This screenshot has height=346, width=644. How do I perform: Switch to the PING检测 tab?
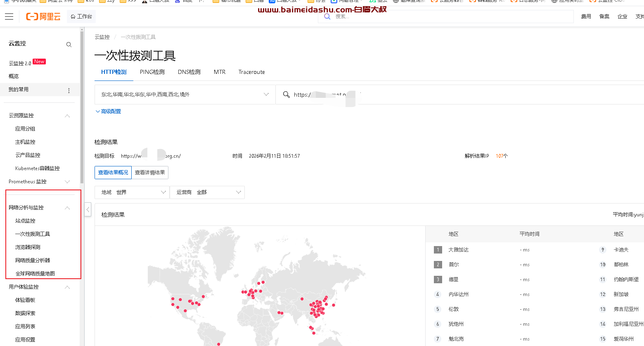click(152, 72)
